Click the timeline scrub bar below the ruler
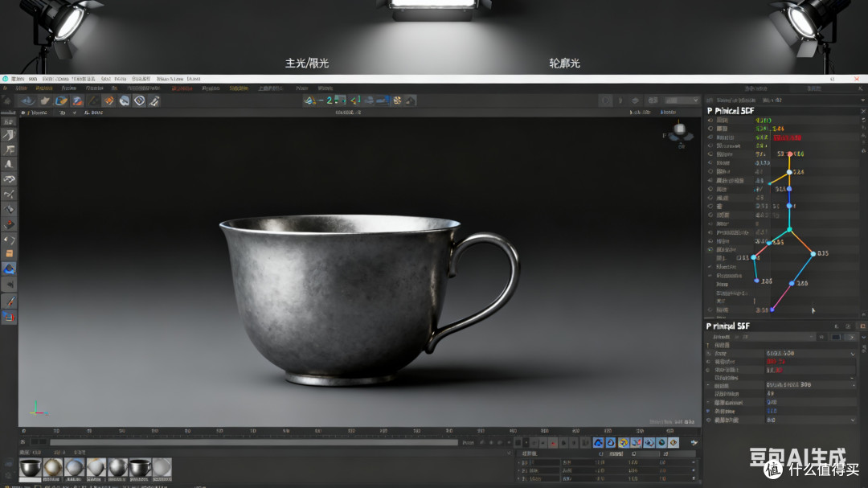Image resolution: width=868 pixels, height=488 pixels. tap(253, 443)
